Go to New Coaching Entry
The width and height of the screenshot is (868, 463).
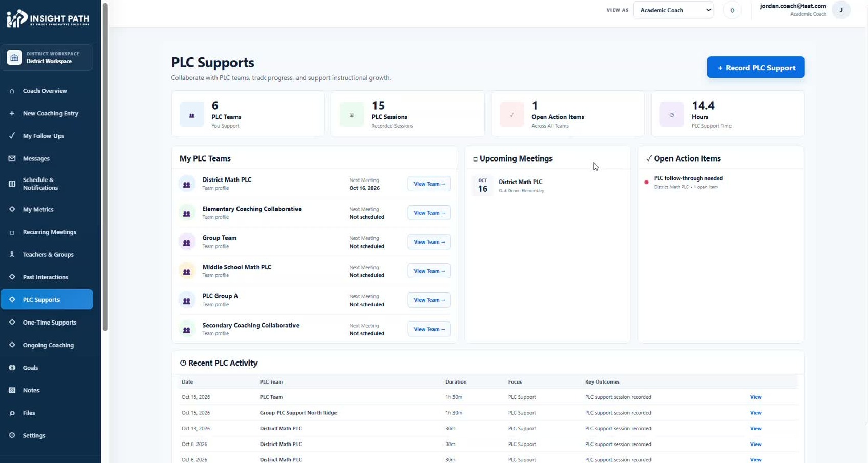pyautogui.click(x=47, y=113)
